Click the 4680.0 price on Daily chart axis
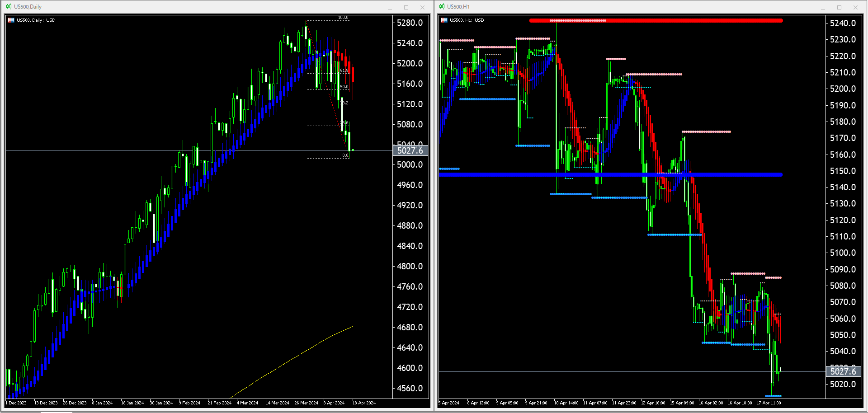Image resolution: width=868 pixels, height=413 pixels. [x=410, y=328]
